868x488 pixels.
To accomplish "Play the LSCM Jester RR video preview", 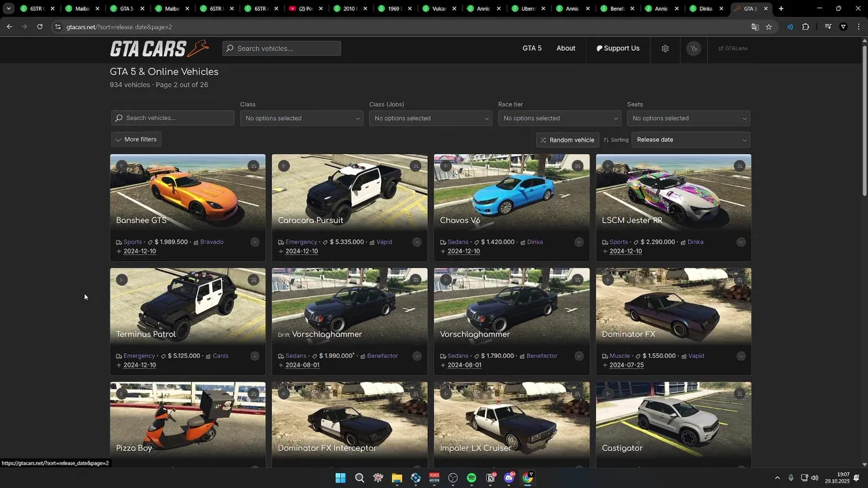I will [608, 166].
